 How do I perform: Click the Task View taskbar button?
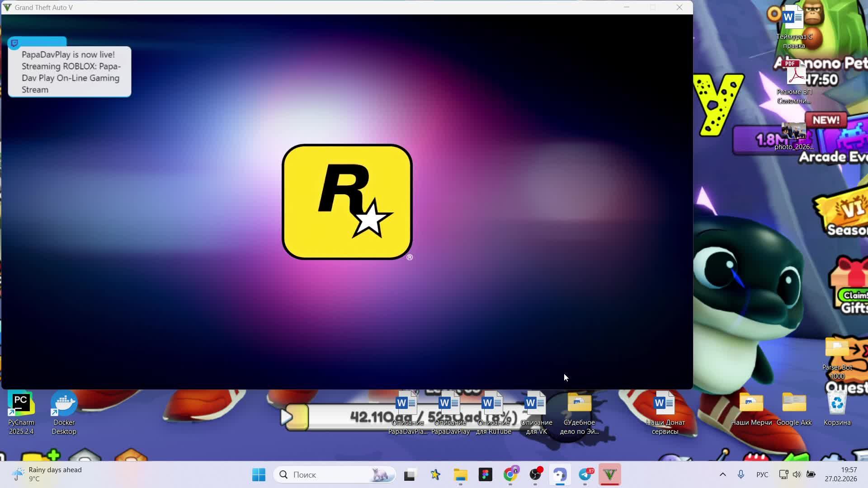(x=410, y=474)
